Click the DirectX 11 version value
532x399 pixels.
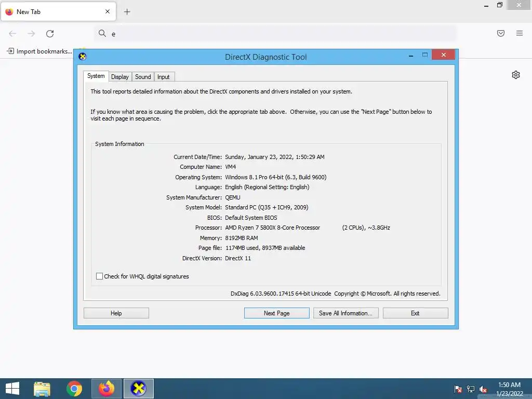238,258
